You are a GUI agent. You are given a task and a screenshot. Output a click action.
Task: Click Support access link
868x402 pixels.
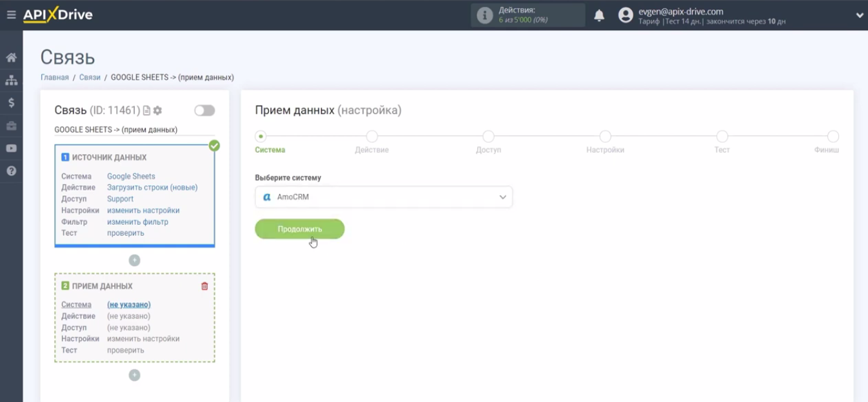coord(120,199)
